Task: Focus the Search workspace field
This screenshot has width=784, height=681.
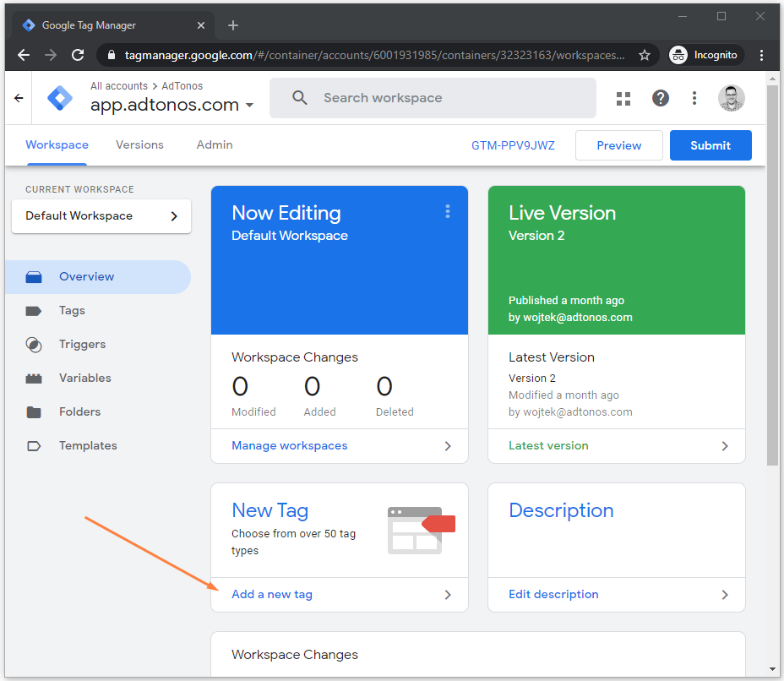Action: click(433, 98)
